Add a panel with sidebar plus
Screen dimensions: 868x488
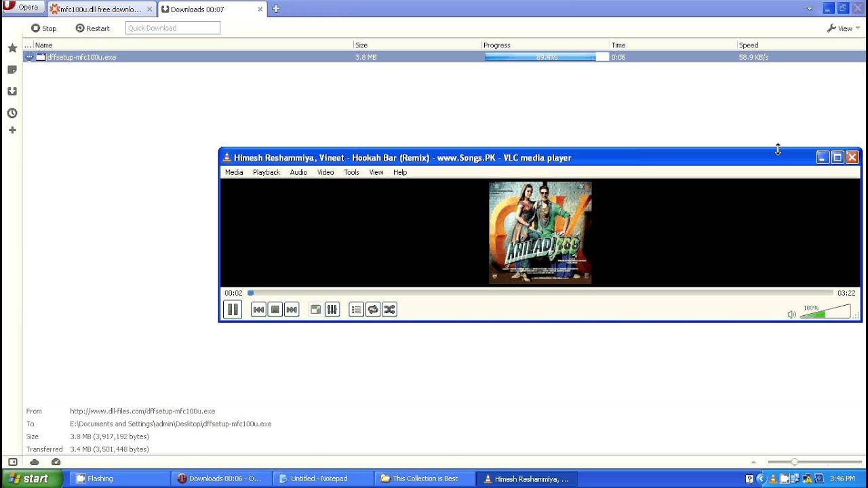coord(12,129)
